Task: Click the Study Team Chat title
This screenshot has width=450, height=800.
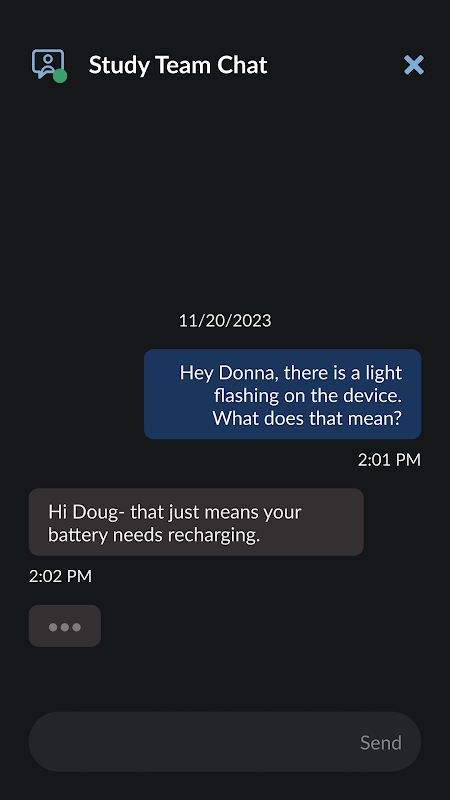Action: click(x=178, y=65)
